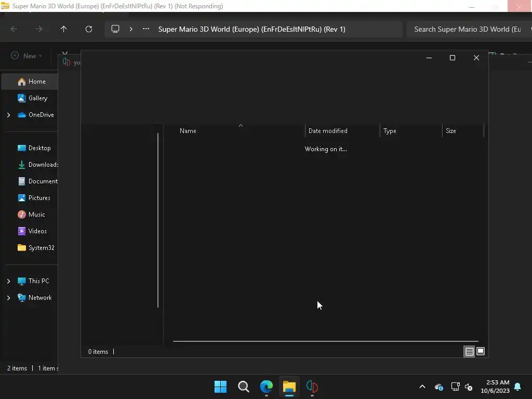The height and width of the screenshot is (399, 532).
Task: Open the Pictures quick access folder
Action: tap(34, 198)
